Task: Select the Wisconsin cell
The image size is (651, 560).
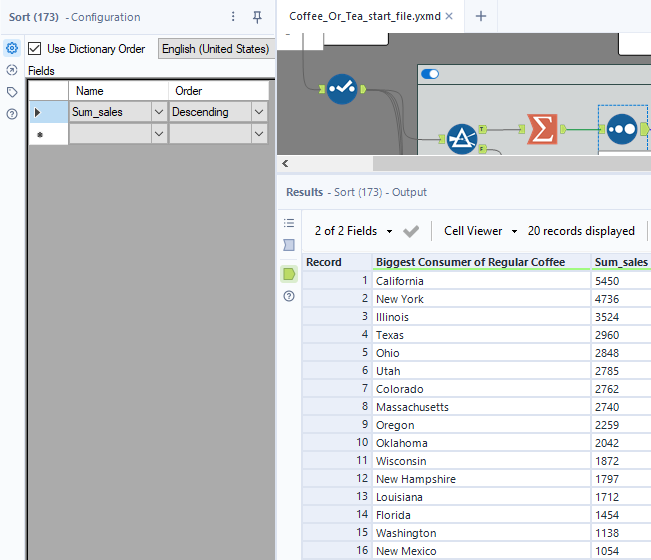Action: click(x=481, y=461)
